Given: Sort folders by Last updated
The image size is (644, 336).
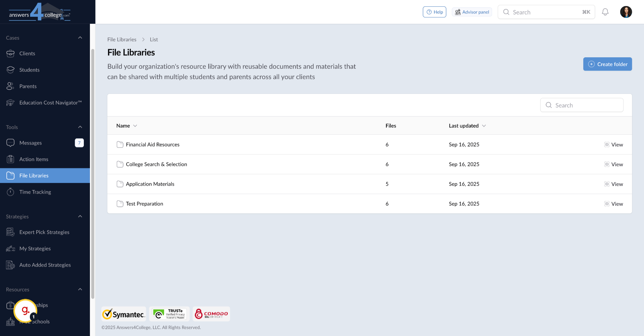Looking at the screenshot, I should (467, 126).
